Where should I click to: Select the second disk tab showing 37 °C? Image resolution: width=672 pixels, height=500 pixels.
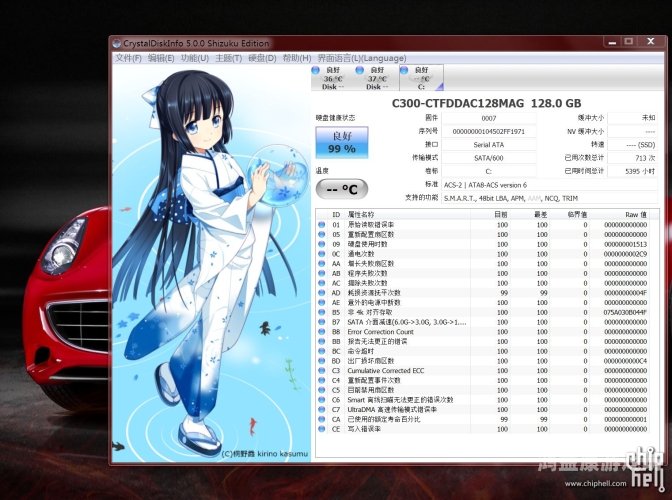pyautogui.click(x=376, y=77)
